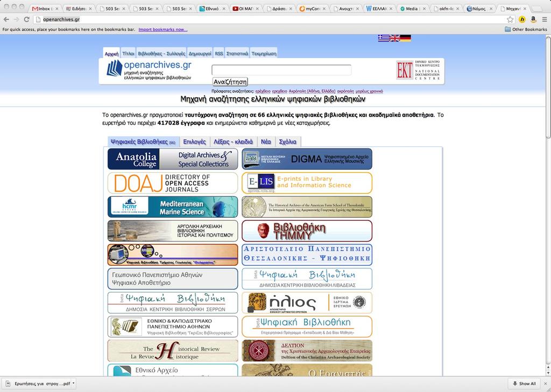The width and height of the screenshot is (551, 392).
Task: Select the Σχόλια tab
Action: 287,142
